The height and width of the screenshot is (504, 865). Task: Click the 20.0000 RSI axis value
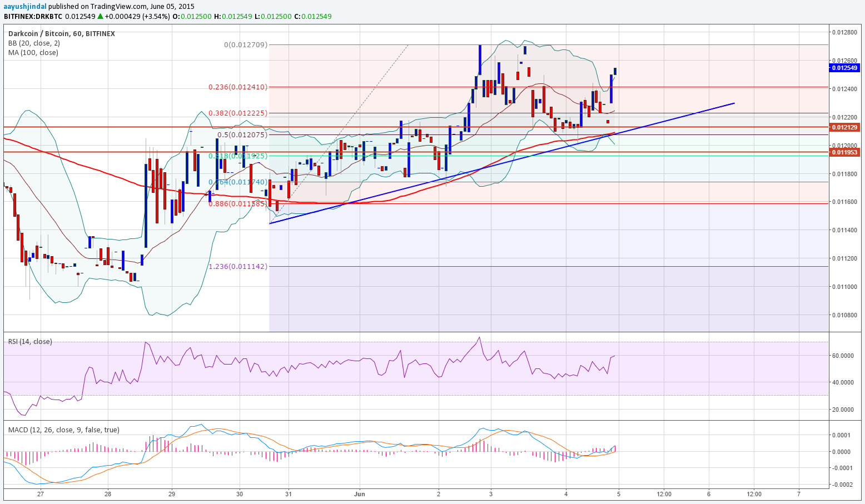click(x=843, y=410)
